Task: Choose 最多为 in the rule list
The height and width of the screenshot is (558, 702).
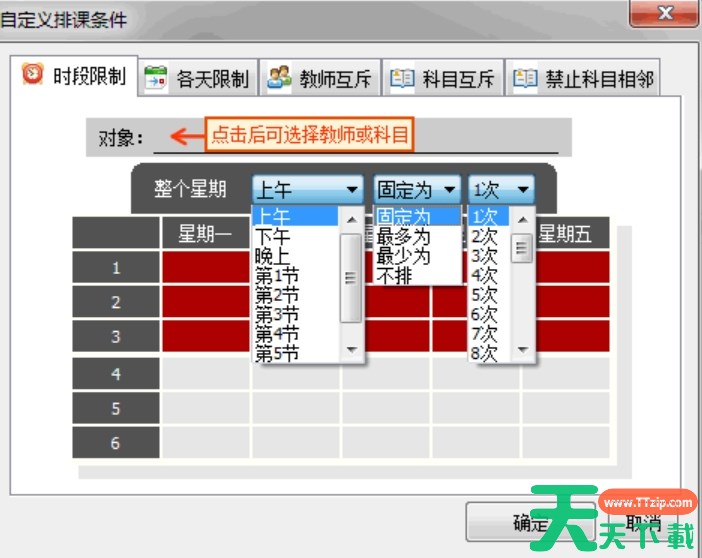Action: click(x=417, y=236)
